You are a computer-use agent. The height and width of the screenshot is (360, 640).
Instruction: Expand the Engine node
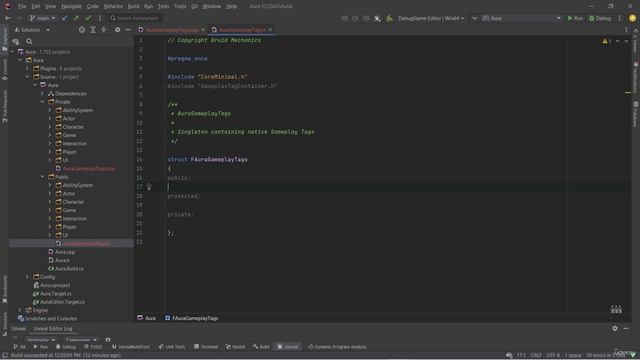[x=20, y=310]
